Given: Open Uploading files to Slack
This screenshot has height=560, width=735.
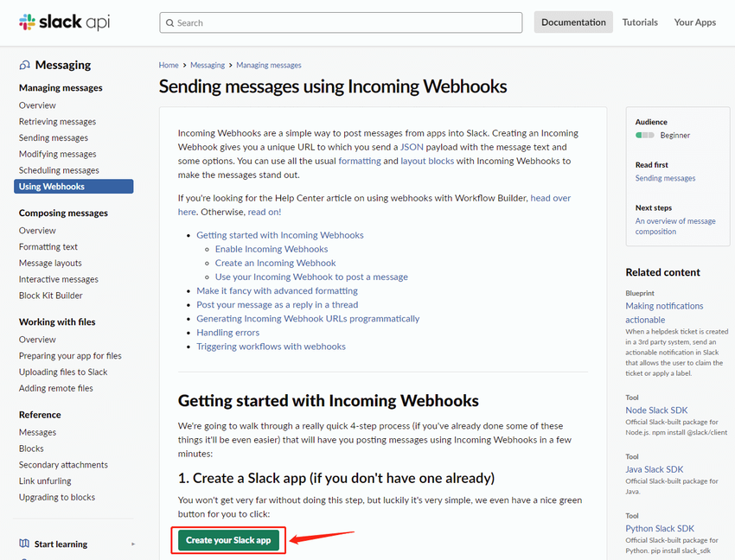Looking at the screenshot, I should (x=63, y=372).
